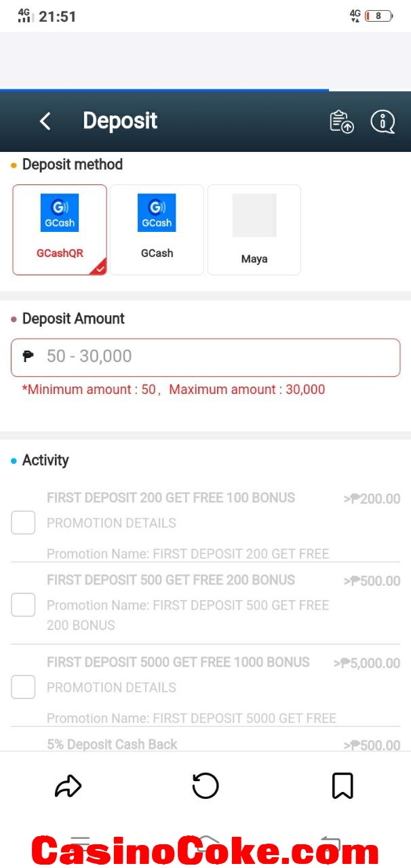Go back using the header arrow

coord(45,121)
